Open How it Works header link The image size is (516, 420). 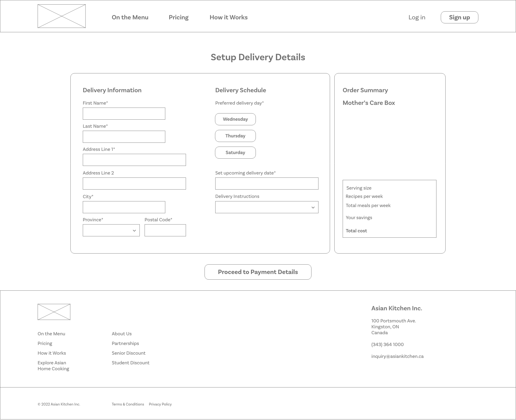coord(228,17)
